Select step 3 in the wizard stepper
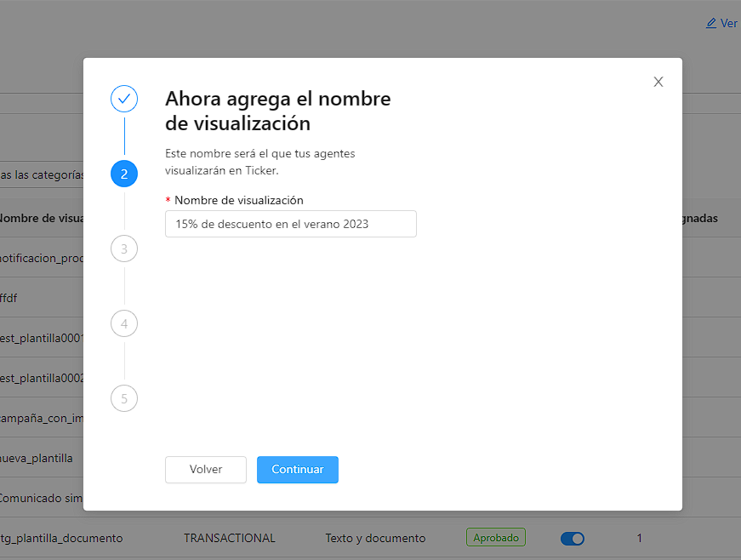 124,249
